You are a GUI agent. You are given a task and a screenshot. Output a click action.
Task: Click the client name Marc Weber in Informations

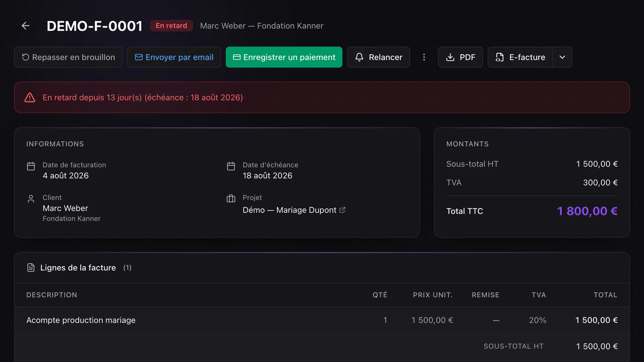click(65, 208)
